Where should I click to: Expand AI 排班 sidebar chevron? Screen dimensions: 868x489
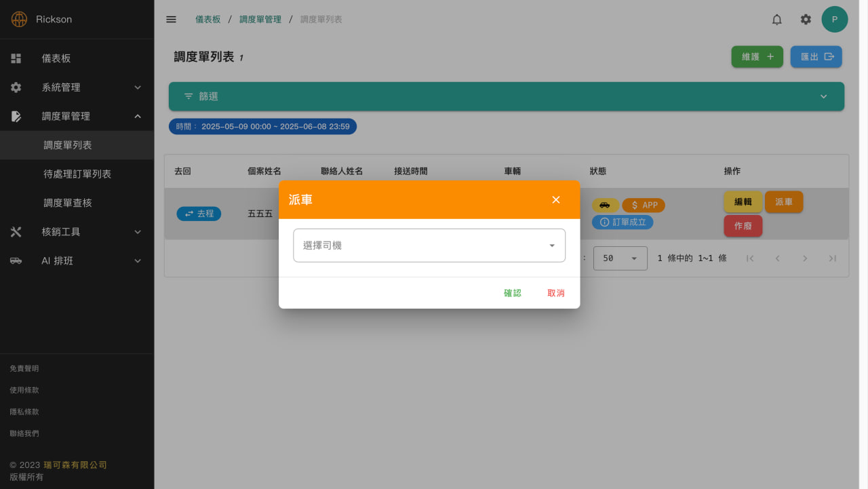[138, 261]
